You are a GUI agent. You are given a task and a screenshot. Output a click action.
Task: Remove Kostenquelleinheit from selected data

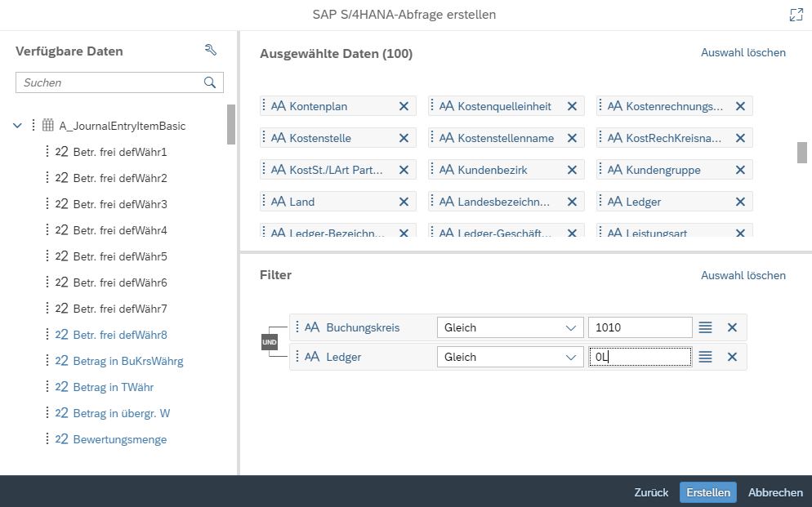coord(572,106)
